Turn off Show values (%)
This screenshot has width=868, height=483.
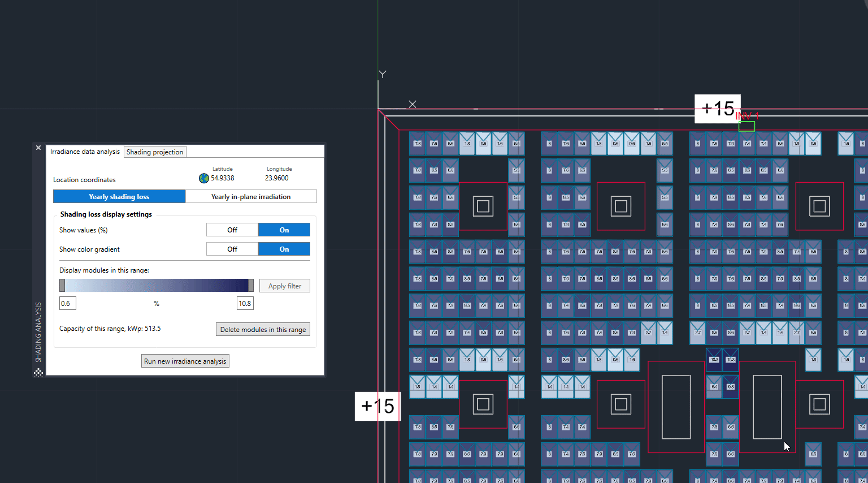click(x=232, y=230)
